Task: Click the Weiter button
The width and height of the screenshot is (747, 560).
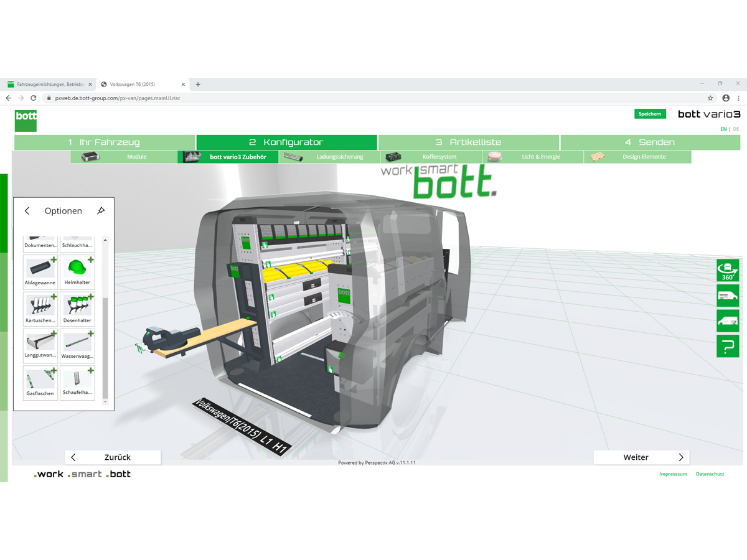Action: [x=641, y=457]
